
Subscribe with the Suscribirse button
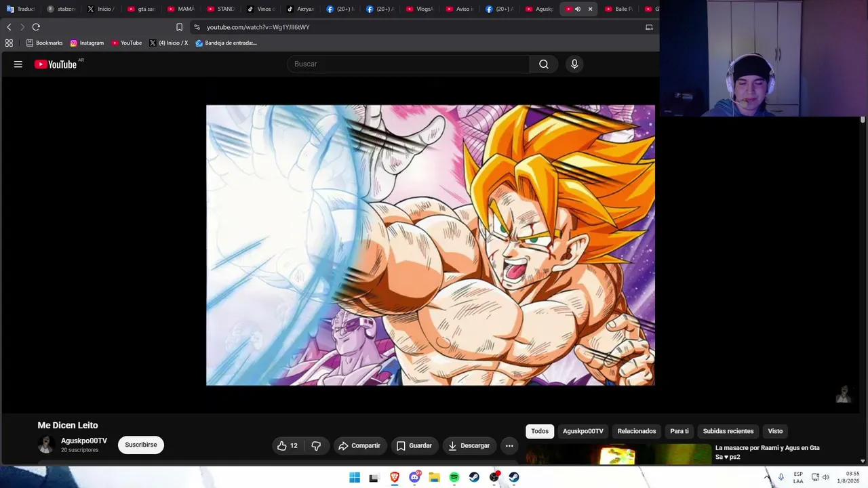click(141, 445)
